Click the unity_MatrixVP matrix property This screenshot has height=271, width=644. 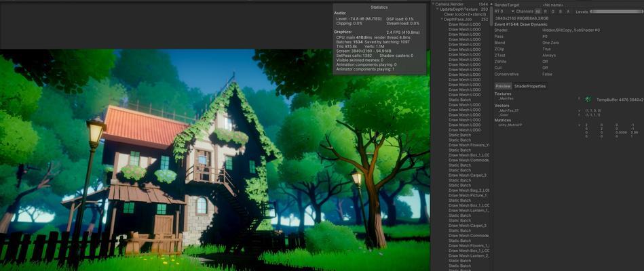point(510,125)
